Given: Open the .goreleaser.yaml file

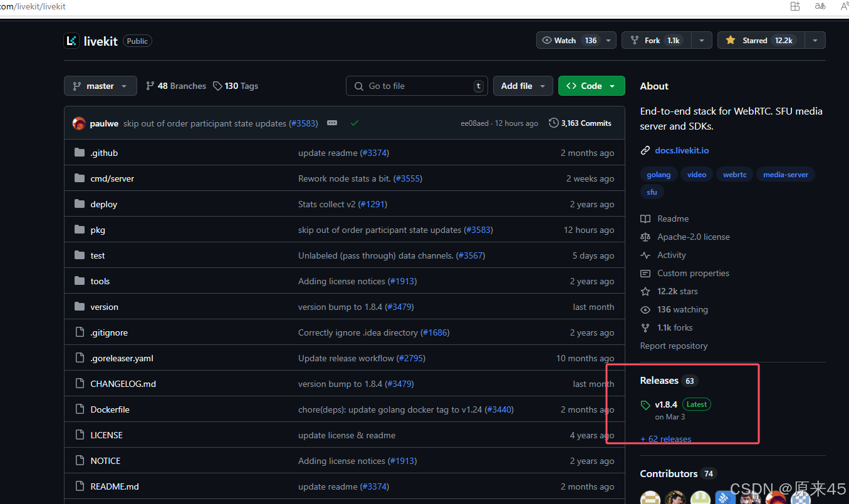Looking at the screenshot, I should click(x=122, y=358).
